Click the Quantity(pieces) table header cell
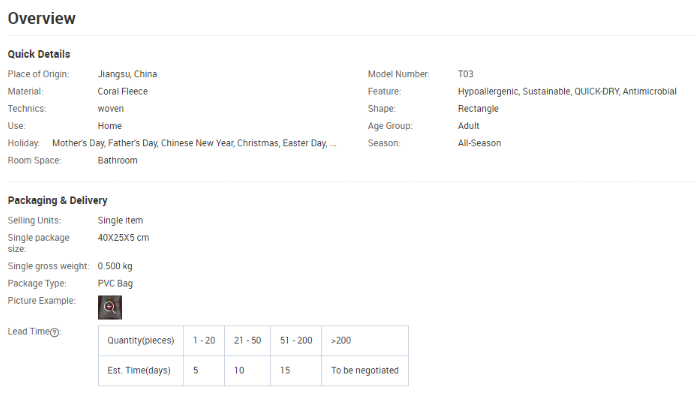Image resolution: width=696 pixels, height=396 pixels. 141,341
